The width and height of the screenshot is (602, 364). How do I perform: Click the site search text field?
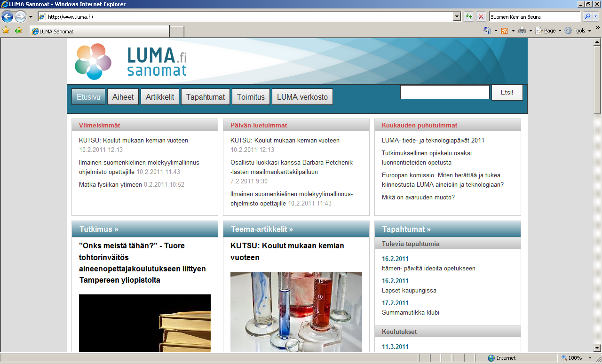445,92
